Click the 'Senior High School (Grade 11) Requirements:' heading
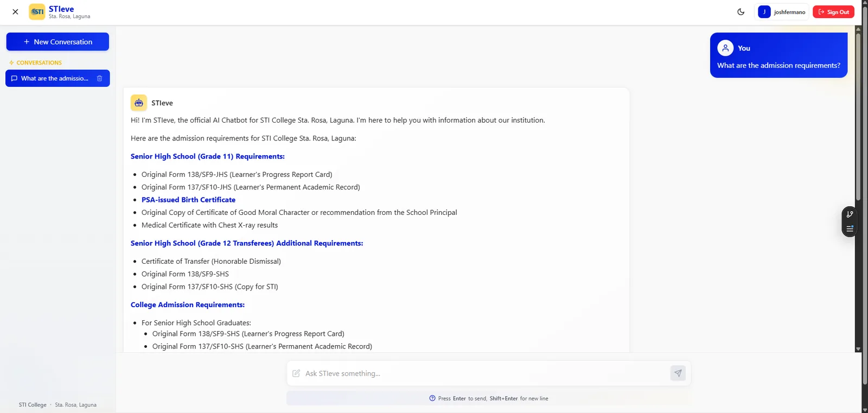 pos(208,156)
